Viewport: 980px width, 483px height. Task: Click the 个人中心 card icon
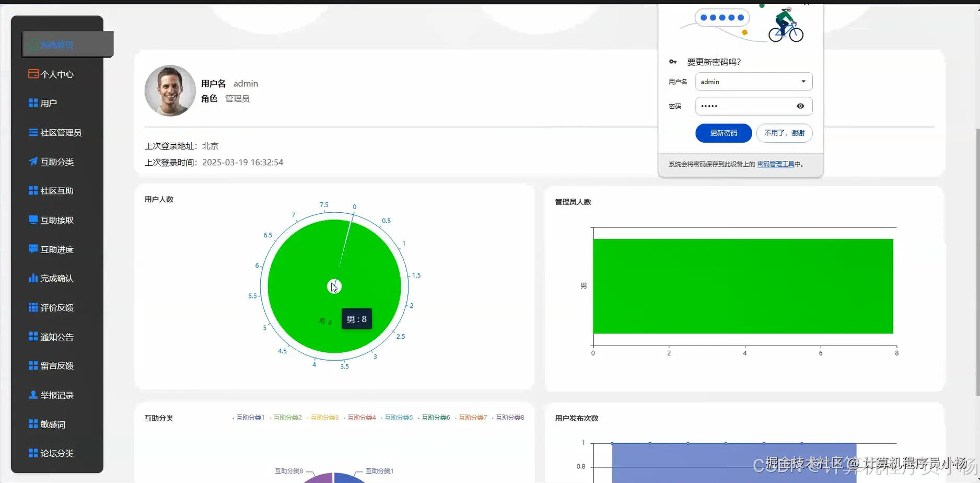coord(33,74)
